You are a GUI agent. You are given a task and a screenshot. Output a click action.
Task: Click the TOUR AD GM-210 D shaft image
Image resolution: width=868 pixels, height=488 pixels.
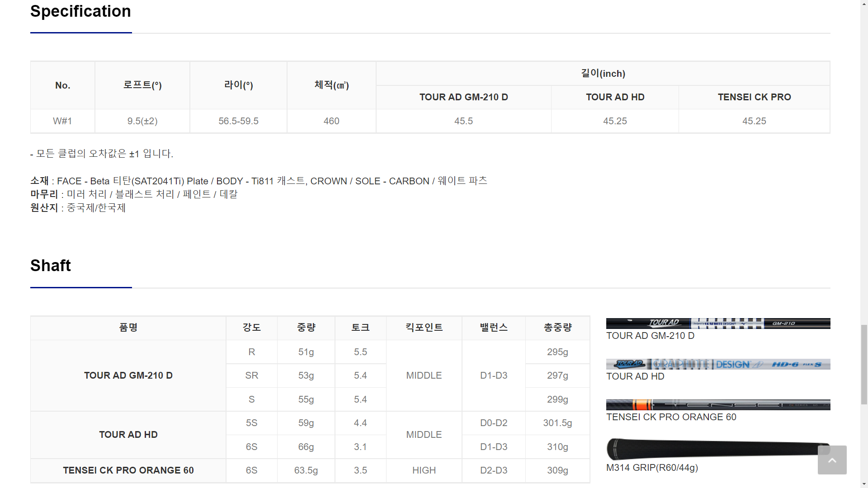click(718, 324)
